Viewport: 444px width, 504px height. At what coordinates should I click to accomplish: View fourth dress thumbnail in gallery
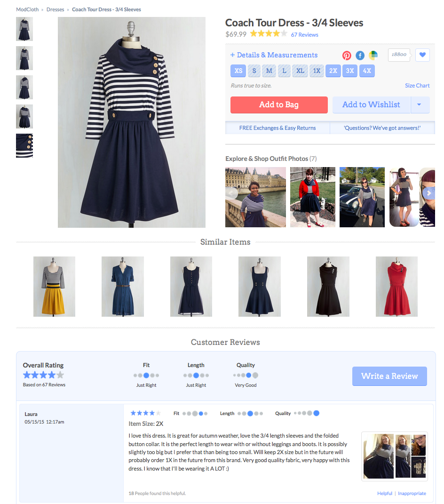24,116
